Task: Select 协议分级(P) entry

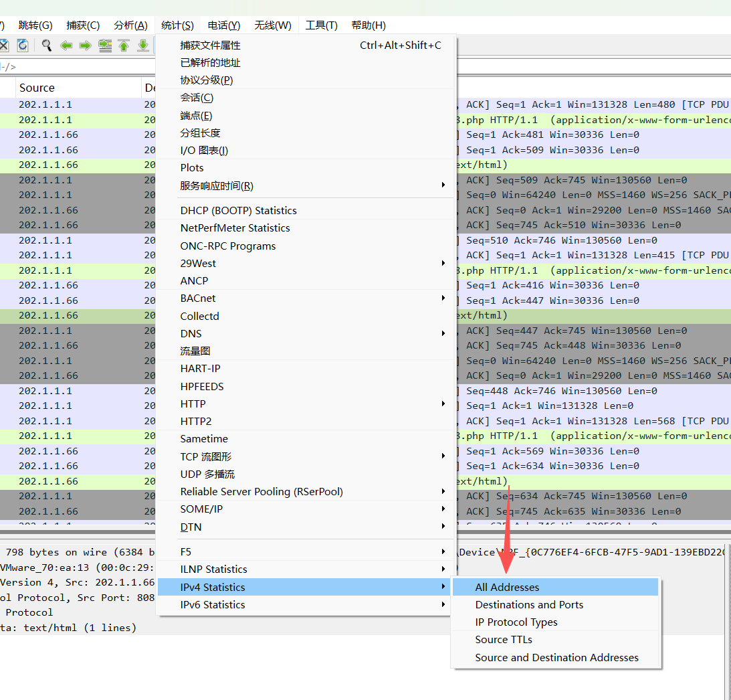Action: pyautogui.click(x=306, y=80)
